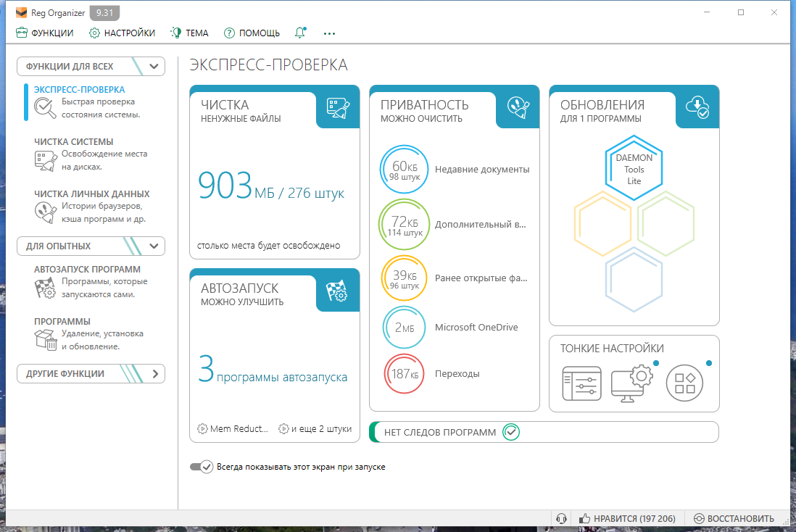Viewport: 796px width, 532px height.
Task: Open the Настройки menu
Action: (x=122, y=33)
